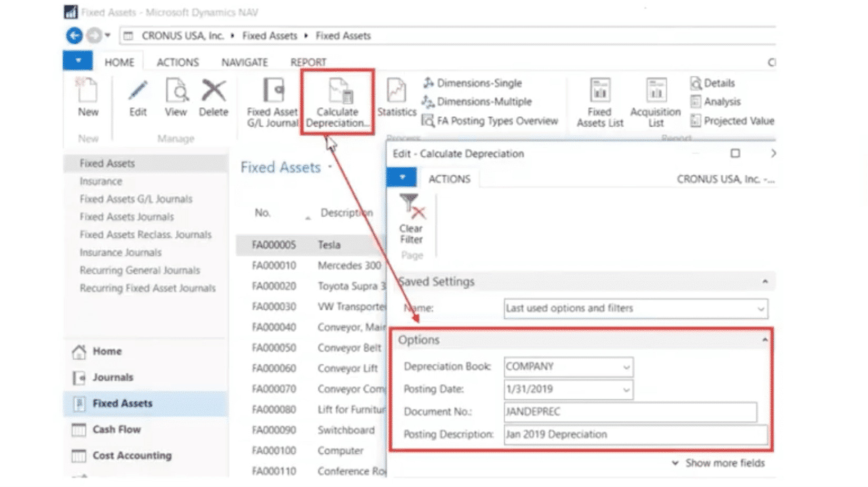The height and width of the screenshot is (487, 868).
Task: Open the blue application menu dropdown
Action: 78,60
